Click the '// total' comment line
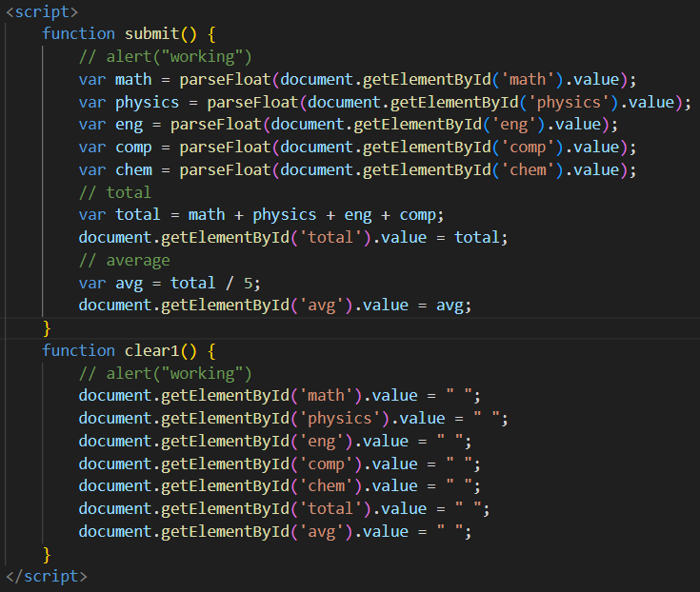The height and width of the screenshot is (592, 700). (114, 192)
